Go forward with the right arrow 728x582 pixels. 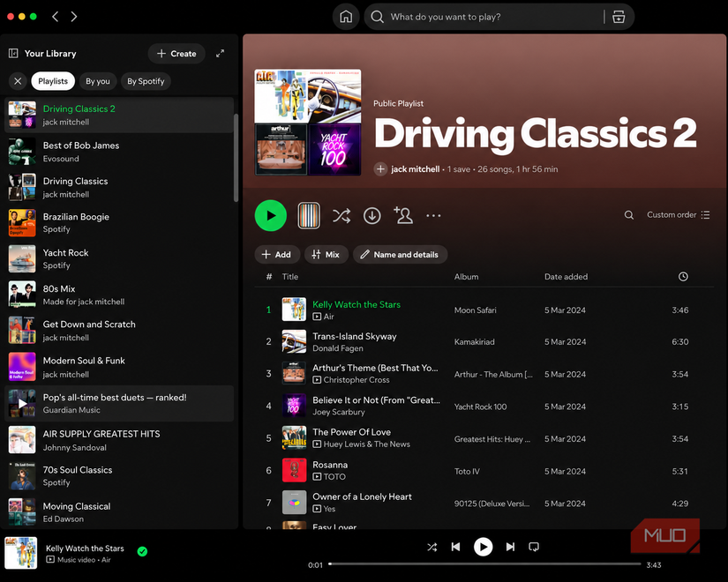point(74,17)
